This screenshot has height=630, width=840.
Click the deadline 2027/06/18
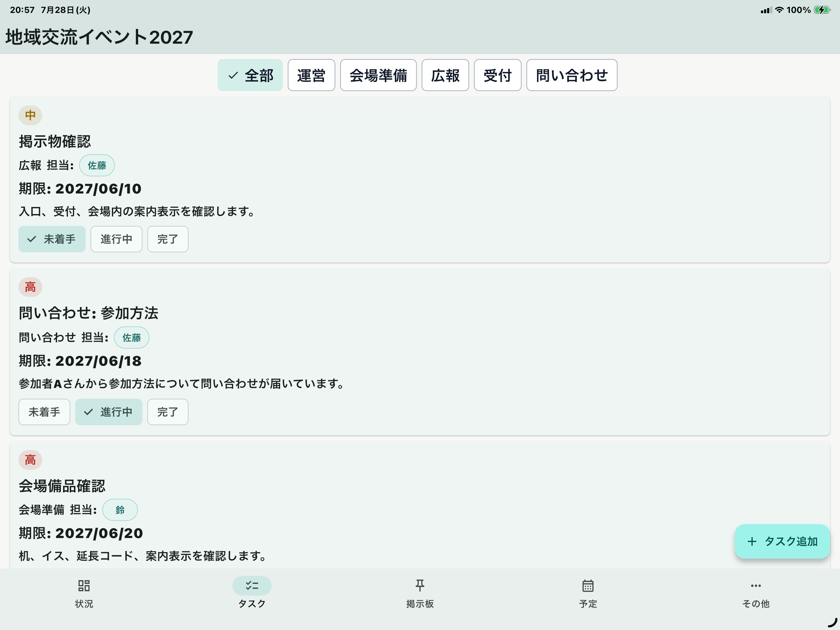point(98,361)
